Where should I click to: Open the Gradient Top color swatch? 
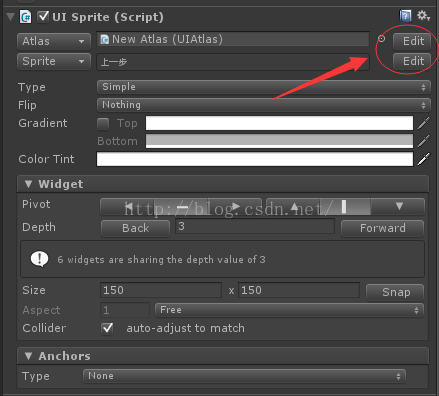click(279, 123)
